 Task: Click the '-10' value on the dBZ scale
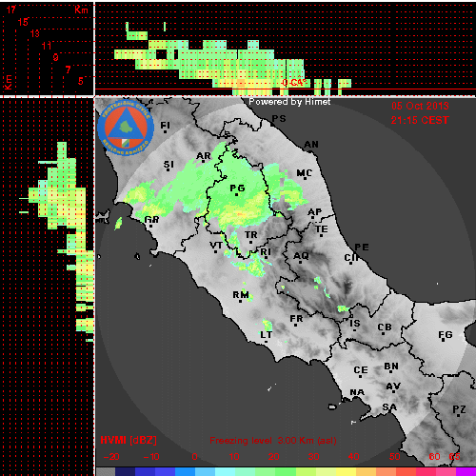coord(151,457)
